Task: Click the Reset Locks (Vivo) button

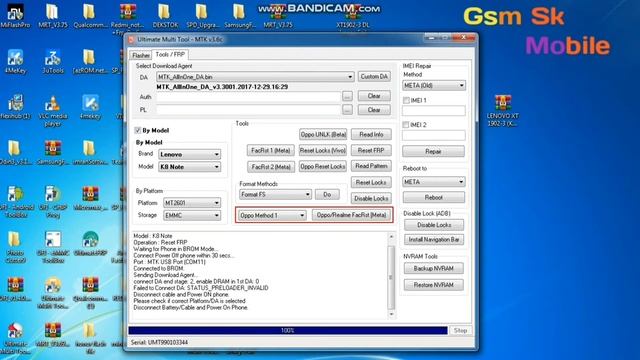Action: (x=323, y=150)
